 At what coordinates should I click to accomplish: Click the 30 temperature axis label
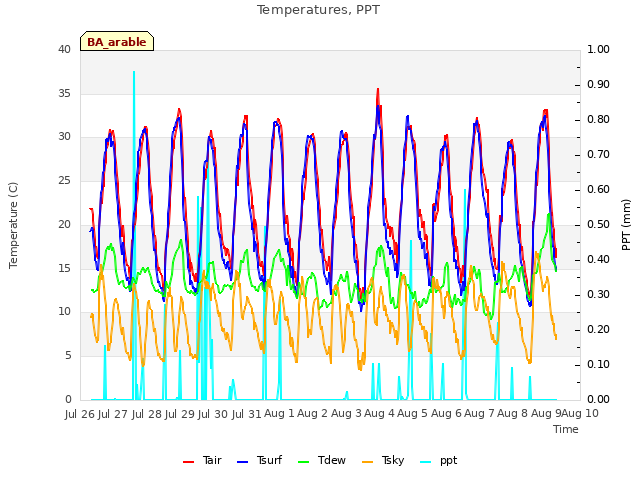pyautogui.click(x=64, y=137)
